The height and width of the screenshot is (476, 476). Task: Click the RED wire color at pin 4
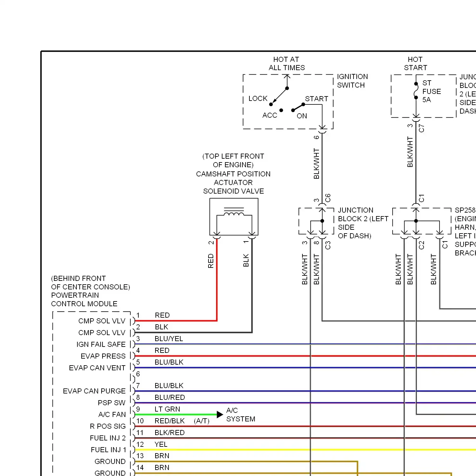[162, 351]
